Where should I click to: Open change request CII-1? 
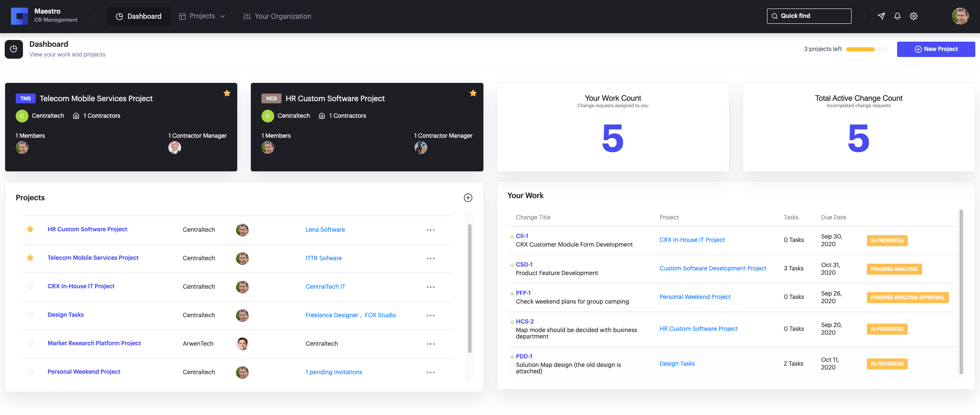point(522,236)
